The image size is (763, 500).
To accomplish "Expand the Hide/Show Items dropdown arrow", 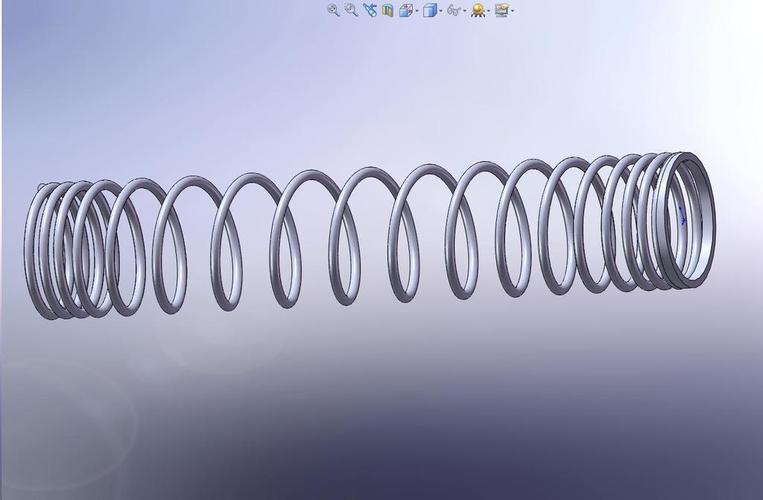I will tap(464, 11).
